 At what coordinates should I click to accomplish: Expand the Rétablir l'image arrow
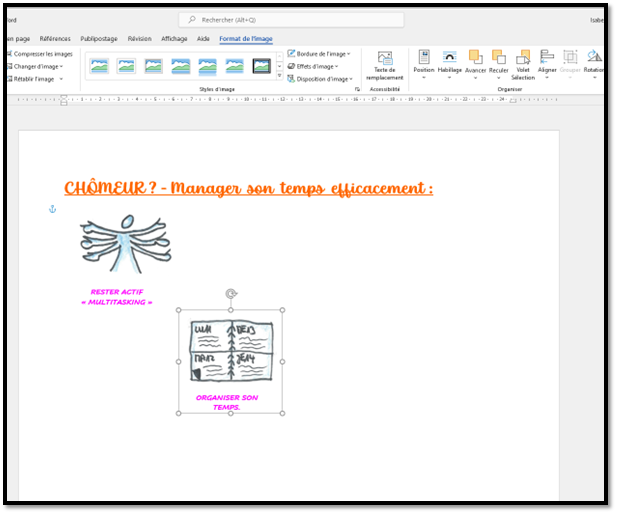click(61, 79)
